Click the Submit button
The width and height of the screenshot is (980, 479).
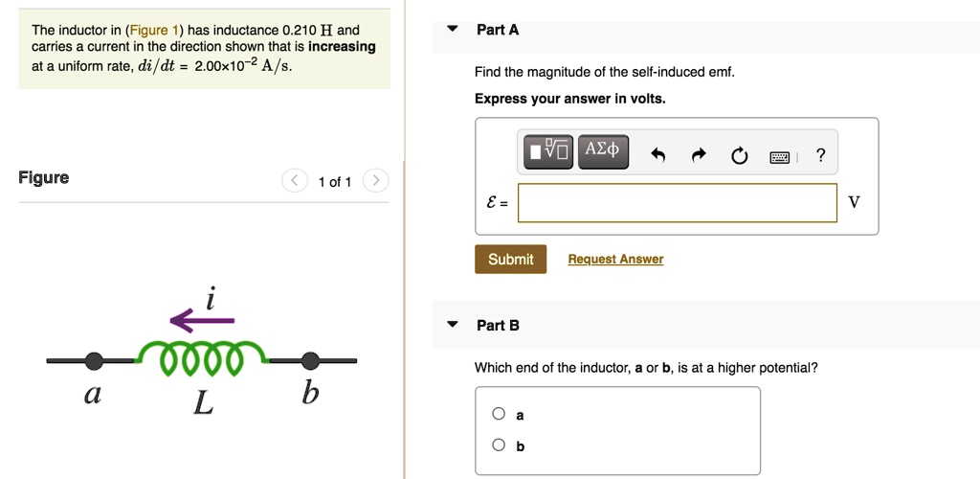tap(510, 260)
